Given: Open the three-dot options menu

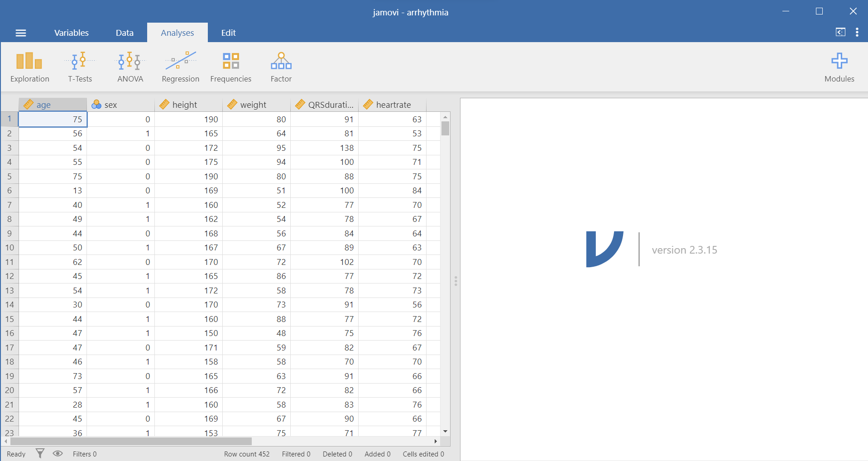Looking at the screenshot, I should click(x=857, y=32).
